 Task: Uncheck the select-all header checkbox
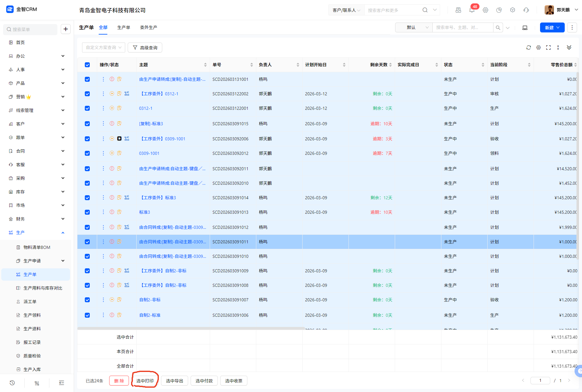(87, 65)
